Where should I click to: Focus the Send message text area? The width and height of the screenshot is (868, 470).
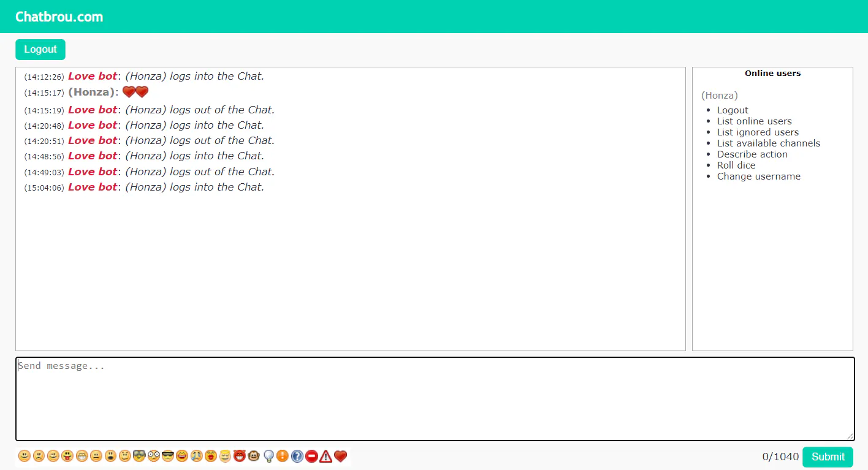pos(435,399)
